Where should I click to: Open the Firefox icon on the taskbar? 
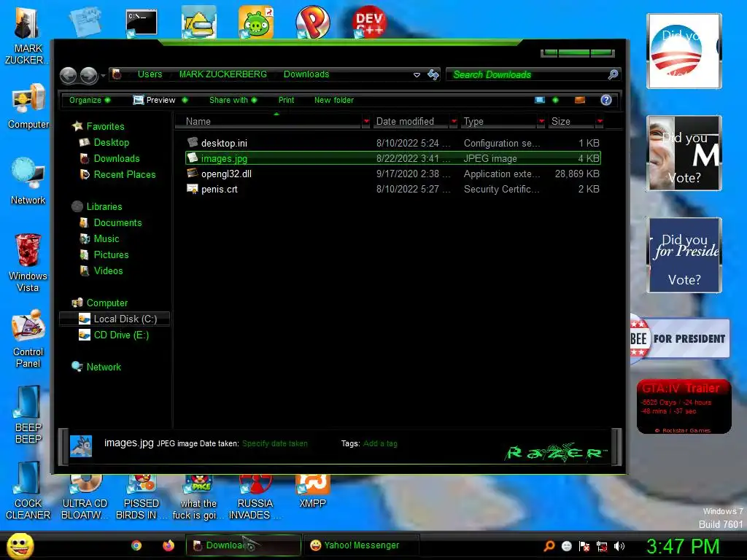click(169, 545)
